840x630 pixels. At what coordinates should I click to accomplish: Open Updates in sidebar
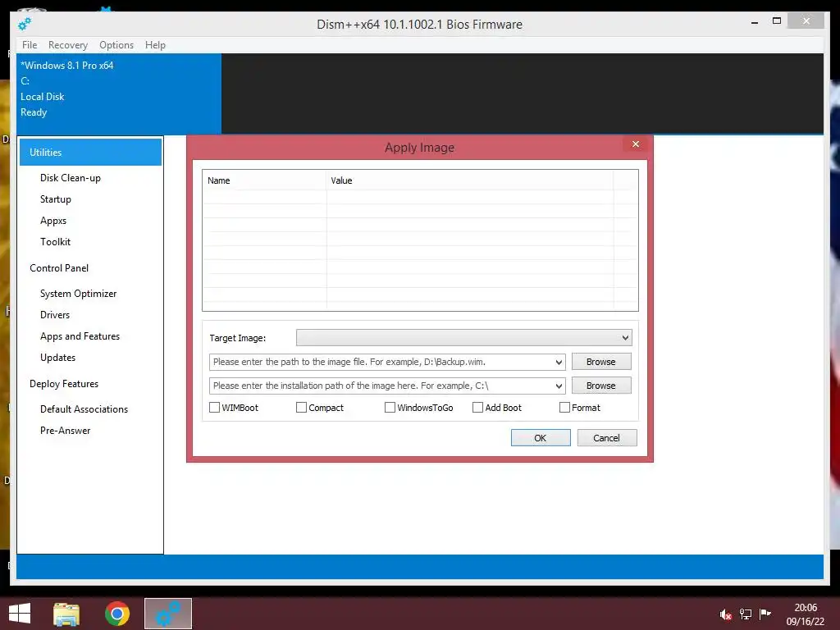click(58, 358)
